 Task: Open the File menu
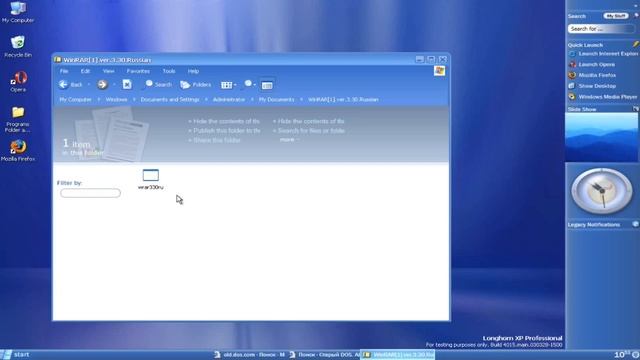[64, 71]
